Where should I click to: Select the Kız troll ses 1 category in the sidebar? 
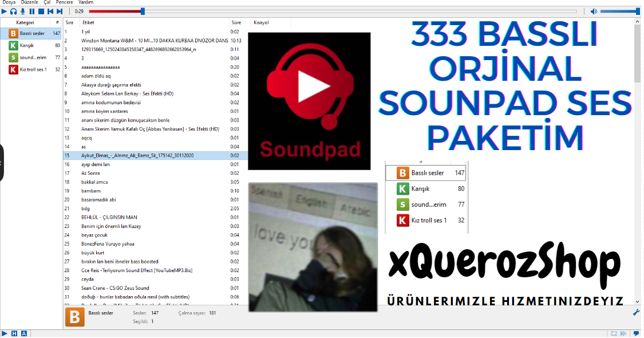(31, 69)
